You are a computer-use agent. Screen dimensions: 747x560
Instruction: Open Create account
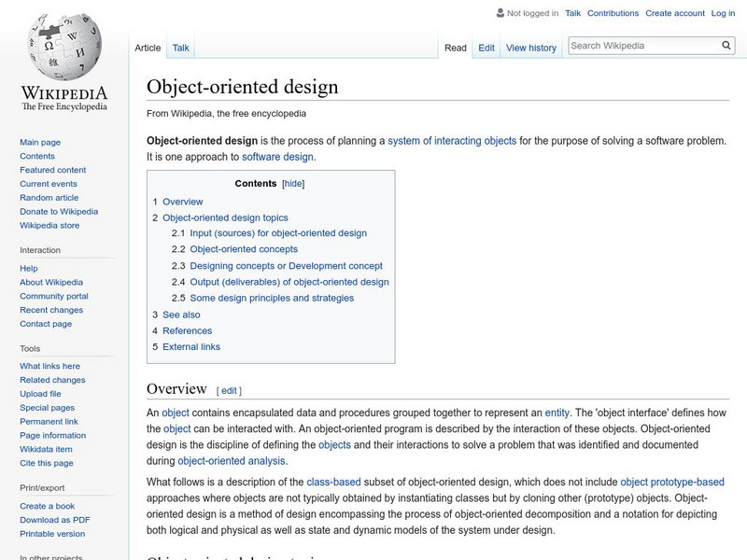click(676, 13)
